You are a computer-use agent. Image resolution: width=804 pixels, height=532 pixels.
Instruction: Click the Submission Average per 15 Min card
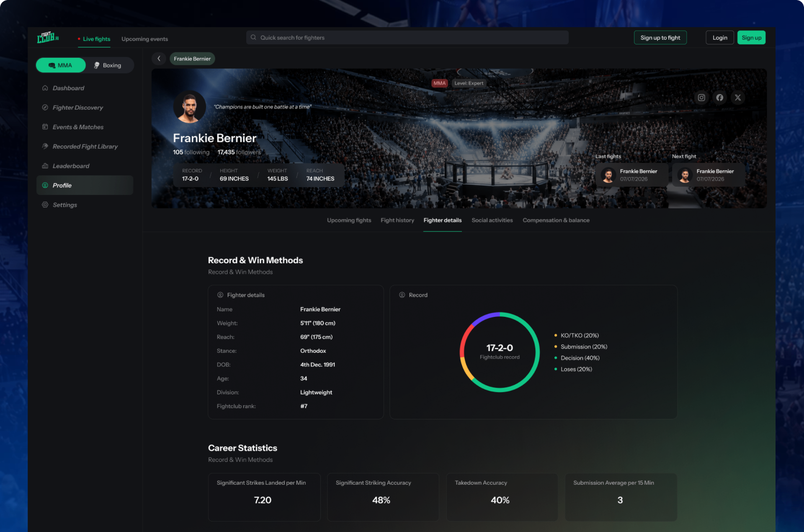tap(621, 497)
